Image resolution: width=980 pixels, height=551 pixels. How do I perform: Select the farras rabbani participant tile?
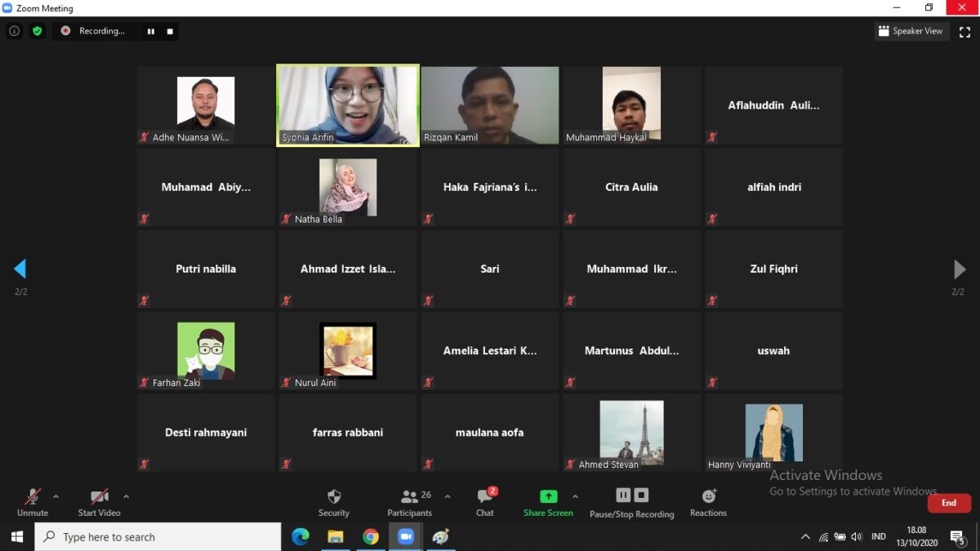348,433
